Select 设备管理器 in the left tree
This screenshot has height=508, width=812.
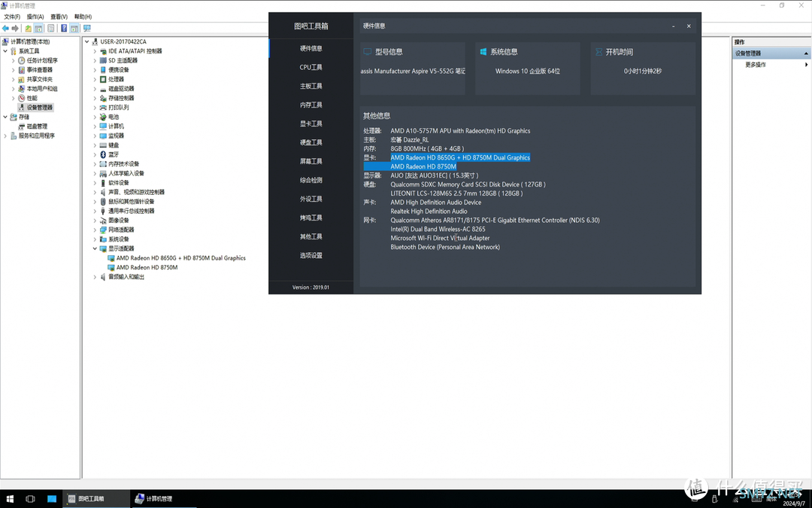click(x=39, y=108)
